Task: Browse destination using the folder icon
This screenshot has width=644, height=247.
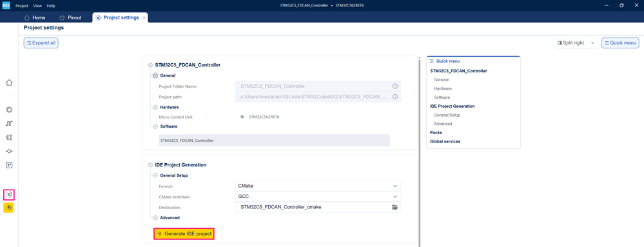Action: [x=395, y=207]
